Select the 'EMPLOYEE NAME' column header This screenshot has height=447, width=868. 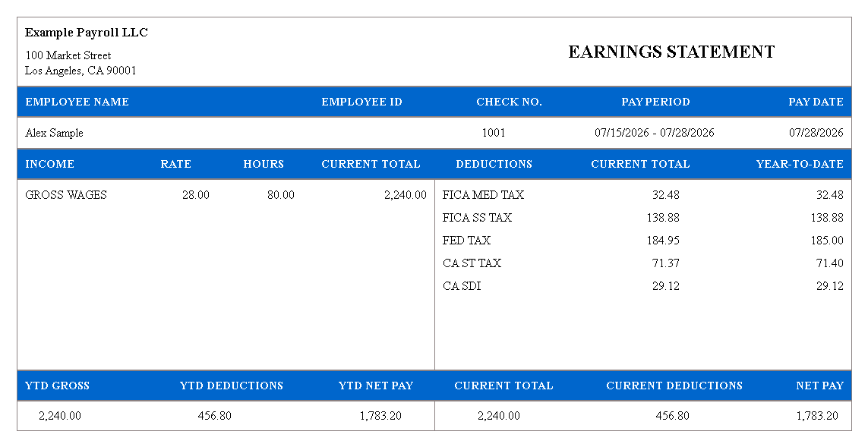[77, 102]
